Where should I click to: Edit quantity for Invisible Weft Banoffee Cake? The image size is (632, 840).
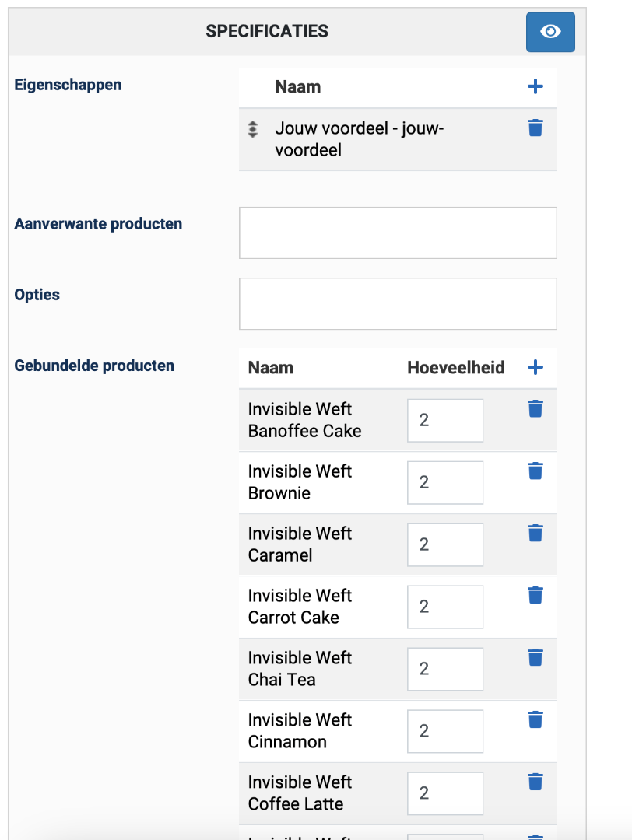click(444, 420)
